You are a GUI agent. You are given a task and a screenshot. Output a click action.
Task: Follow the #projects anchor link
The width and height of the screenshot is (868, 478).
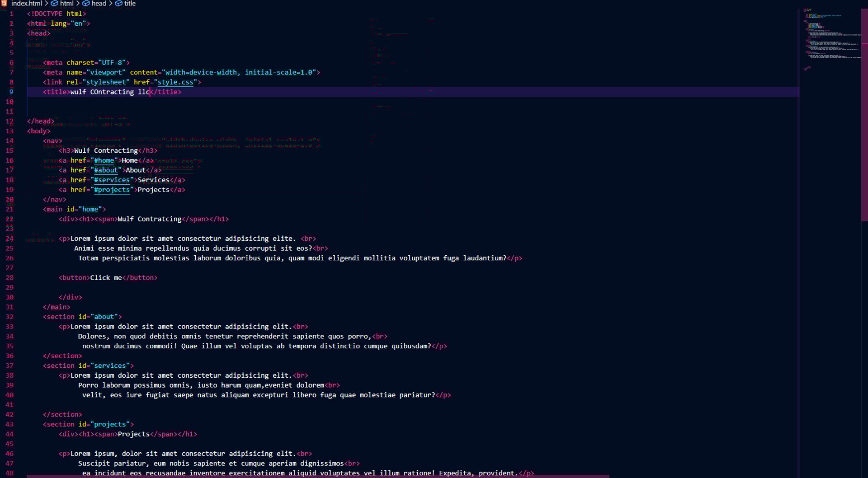[x=112, y=190]
